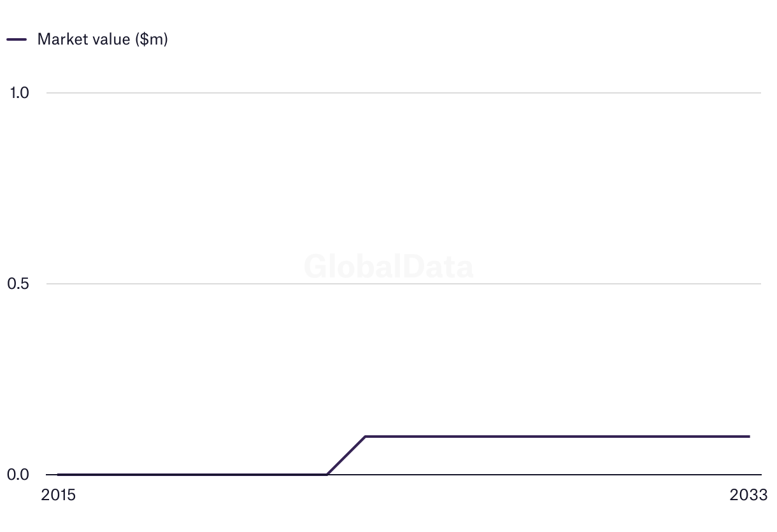Select the 2015 x-axis label
The height and width of the screenshot is (532, 777).
(x=58, y=495)
